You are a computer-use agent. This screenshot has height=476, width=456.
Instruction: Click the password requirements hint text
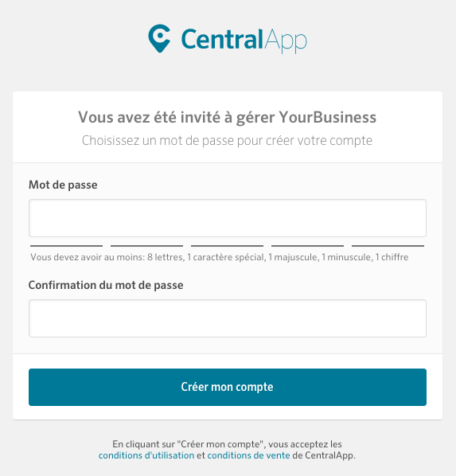tap(219, 257)
